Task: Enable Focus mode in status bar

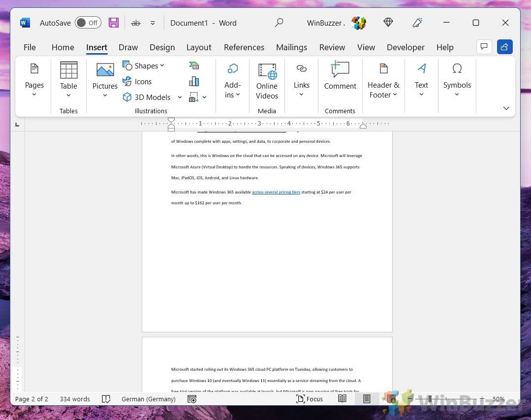Action: [x=310, y=399]
